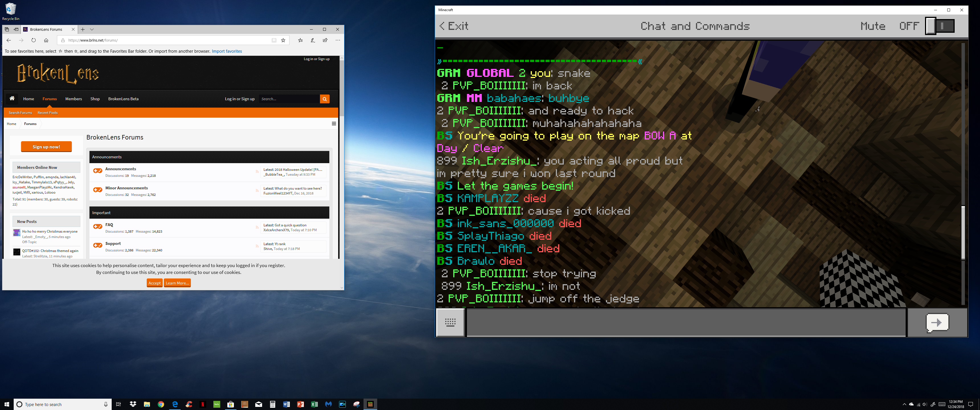Open Search Forums in the orange bar
Viewport: 980px width, 410px height.
21,112
